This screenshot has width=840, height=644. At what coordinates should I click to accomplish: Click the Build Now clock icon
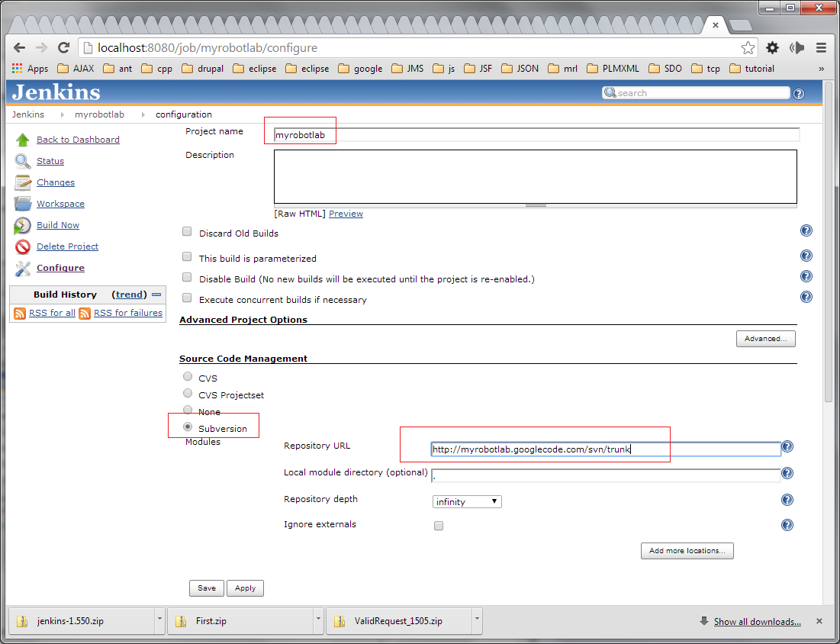(22, 226)
